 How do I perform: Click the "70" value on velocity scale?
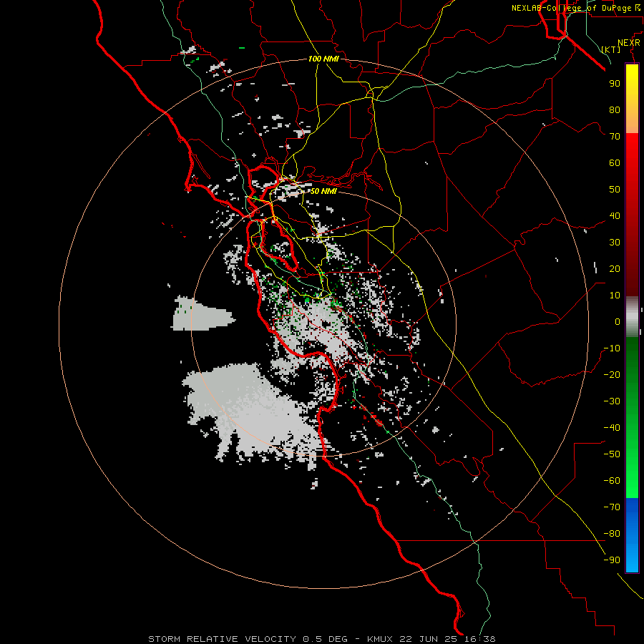coord(615,137)
